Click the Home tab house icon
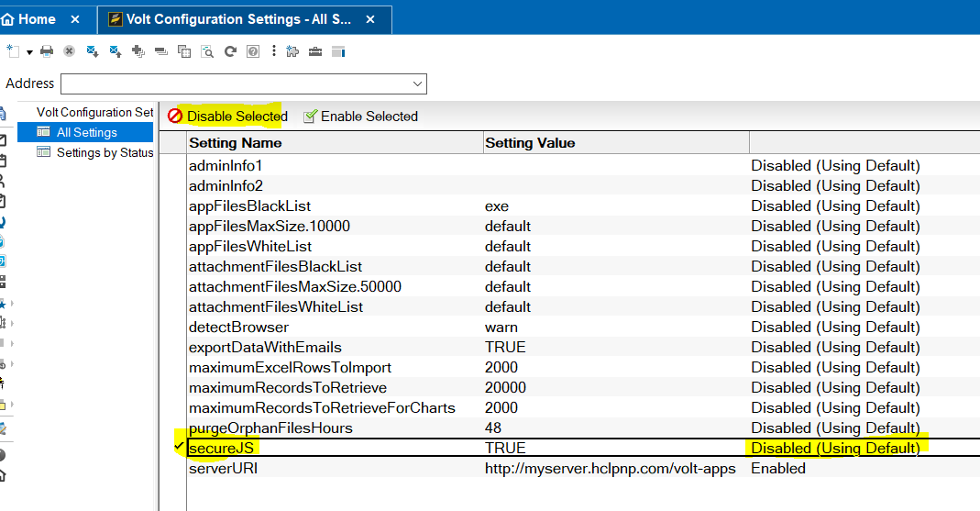 (x=7, y=19)
